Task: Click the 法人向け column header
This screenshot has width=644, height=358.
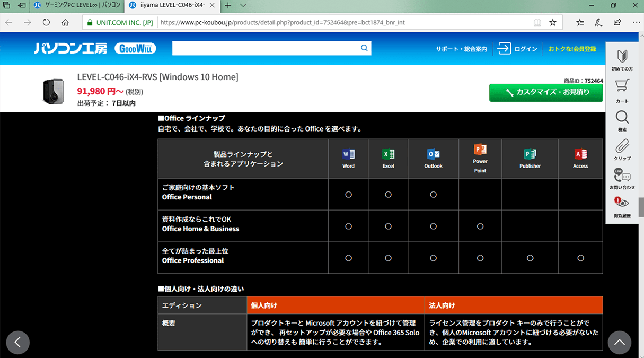Action: click(x=514, y=305)
